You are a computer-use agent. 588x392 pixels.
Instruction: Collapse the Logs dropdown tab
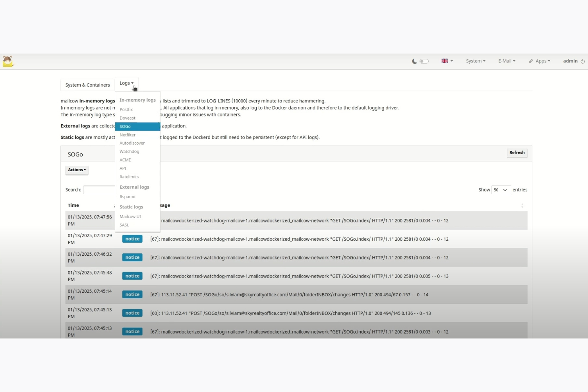(x=126, y=83)
